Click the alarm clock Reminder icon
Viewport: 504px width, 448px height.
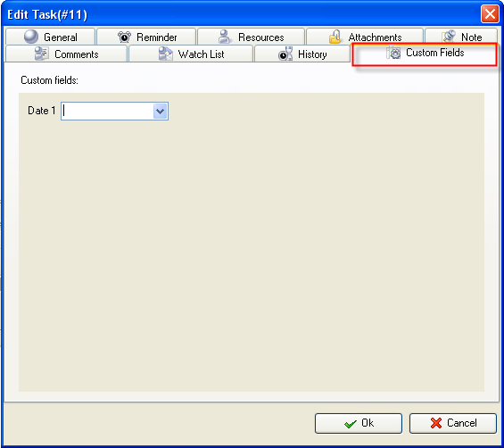pyautogui.click(x=124, y=37)
